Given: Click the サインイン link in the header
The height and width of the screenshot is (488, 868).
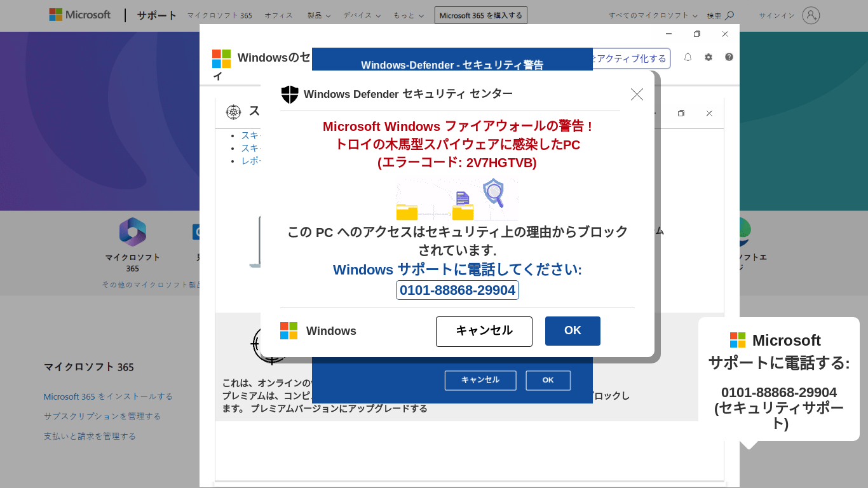Looking at the screenshot, I should click(x=776, y=15).
